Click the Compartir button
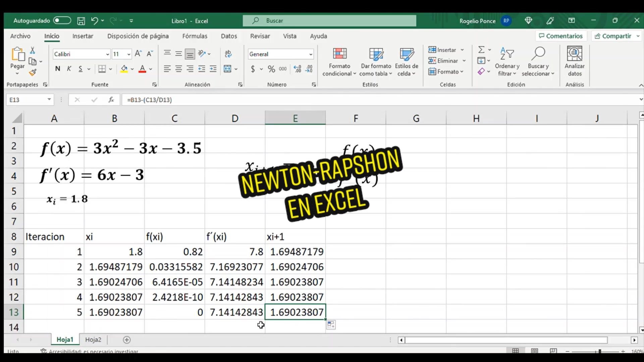 616,36
